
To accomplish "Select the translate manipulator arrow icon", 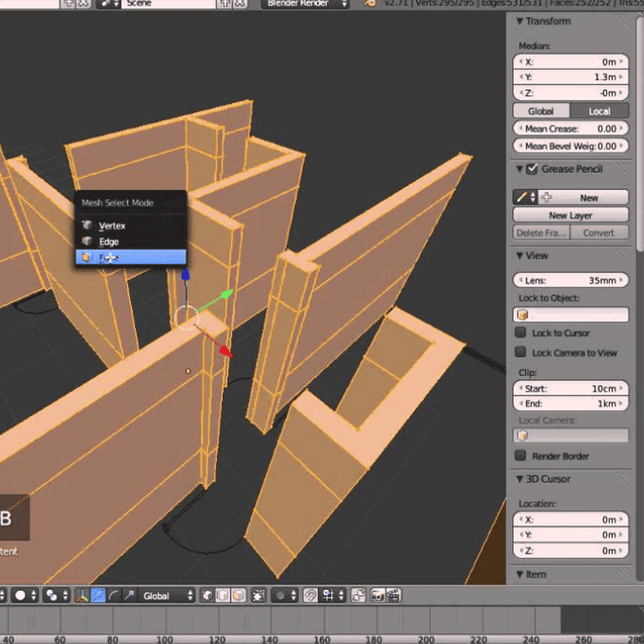I will click(x=98, y=596).
